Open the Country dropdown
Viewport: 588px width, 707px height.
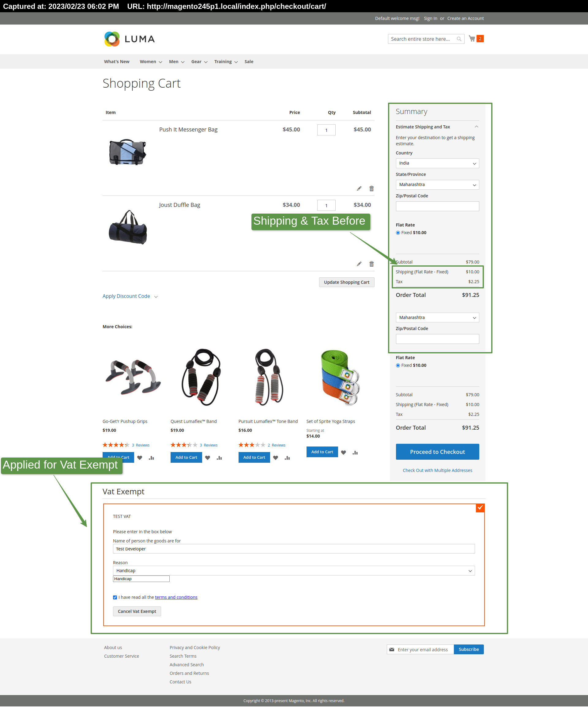(x=437, y=163)
